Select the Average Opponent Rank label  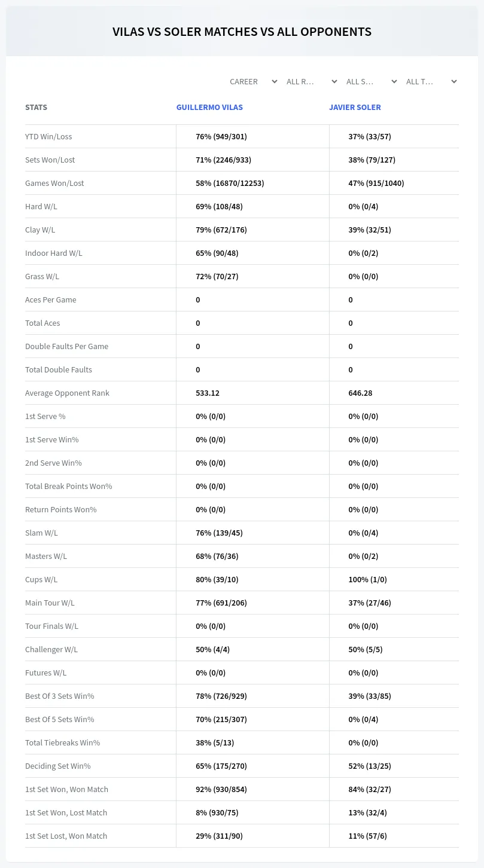67,393
